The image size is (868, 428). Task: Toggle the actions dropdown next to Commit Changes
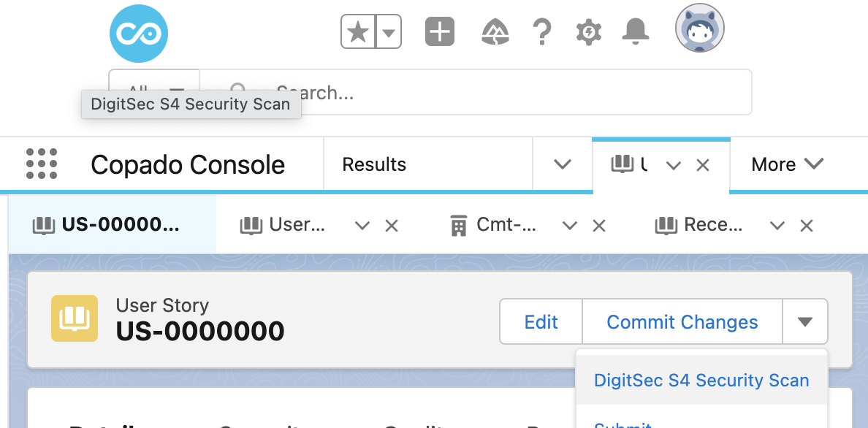tap(805, 321)
